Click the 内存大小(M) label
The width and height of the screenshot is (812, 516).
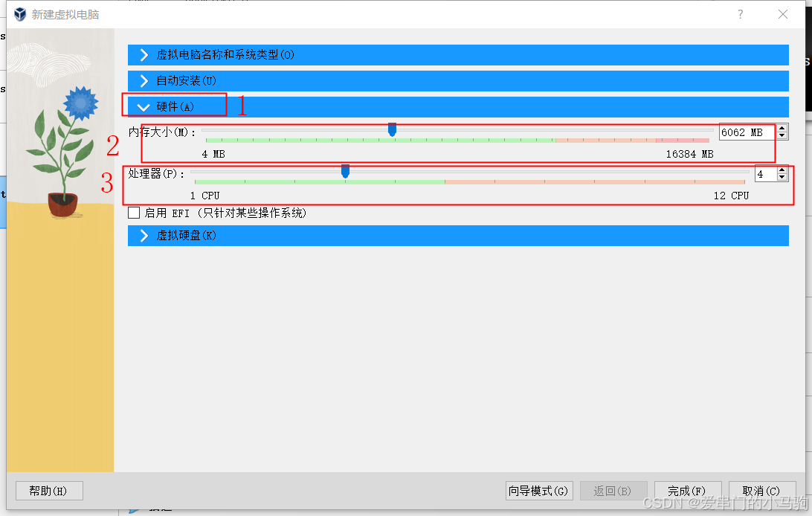pyautogui.click(x=162, y=132)
